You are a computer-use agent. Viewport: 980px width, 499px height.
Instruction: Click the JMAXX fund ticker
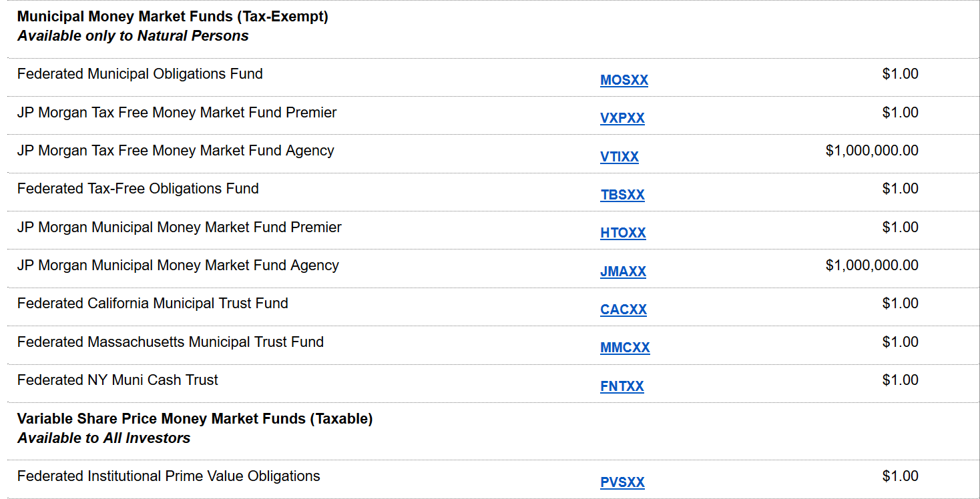tap(623, 271)
